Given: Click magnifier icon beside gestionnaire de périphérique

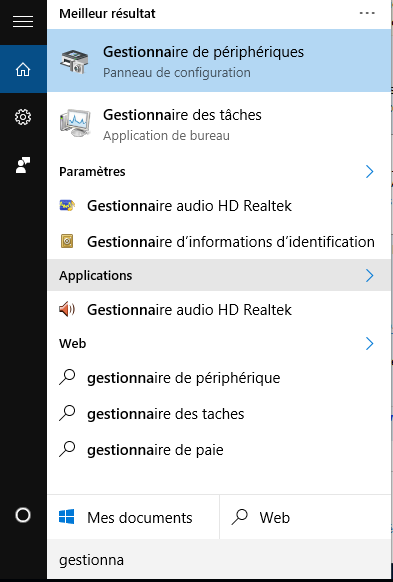Looking at the screenshot, I should (67, 377).
